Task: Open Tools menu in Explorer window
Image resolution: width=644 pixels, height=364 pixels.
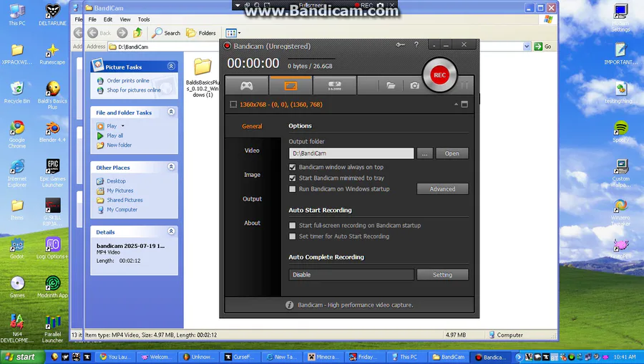Action: tap(144, 19)
